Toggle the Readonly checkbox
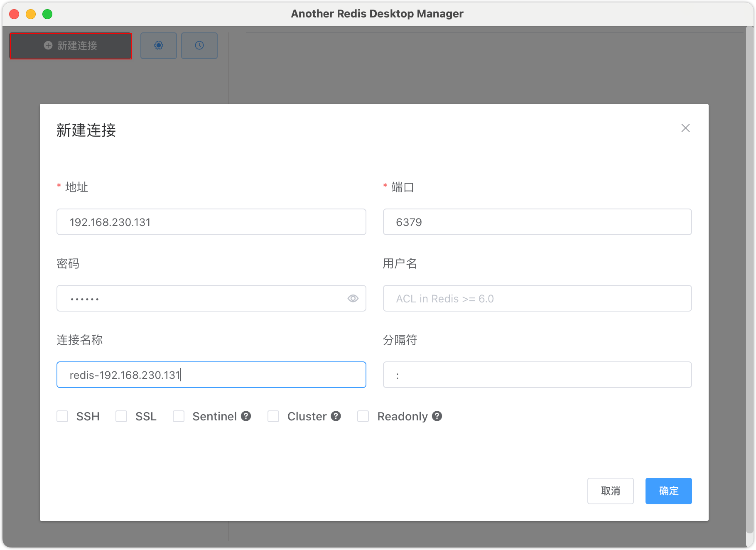 point(363,416)
